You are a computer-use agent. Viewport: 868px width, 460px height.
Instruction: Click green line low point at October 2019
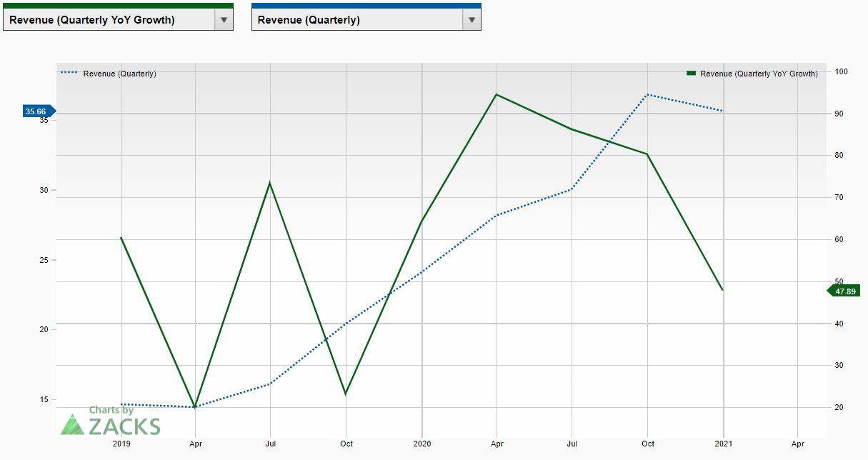click(346, 394)
